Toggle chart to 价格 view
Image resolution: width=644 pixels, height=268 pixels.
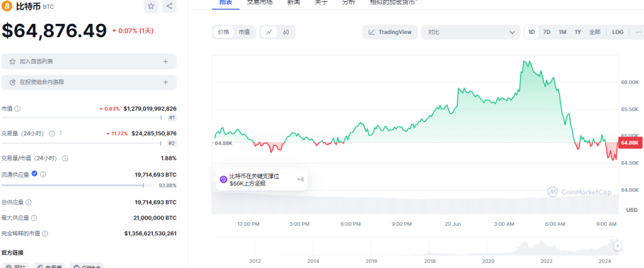point(224,32)
